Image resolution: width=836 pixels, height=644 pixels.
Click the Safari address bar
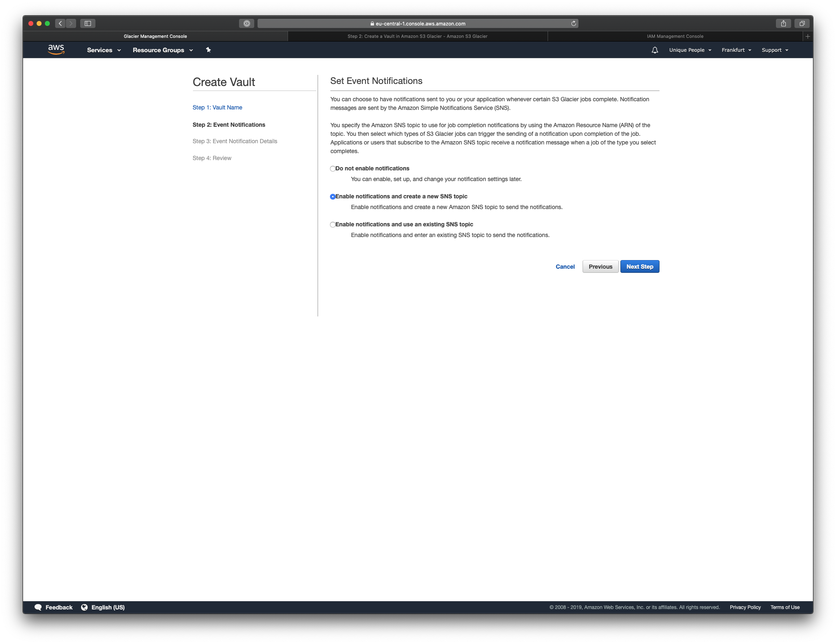[418, 23]
